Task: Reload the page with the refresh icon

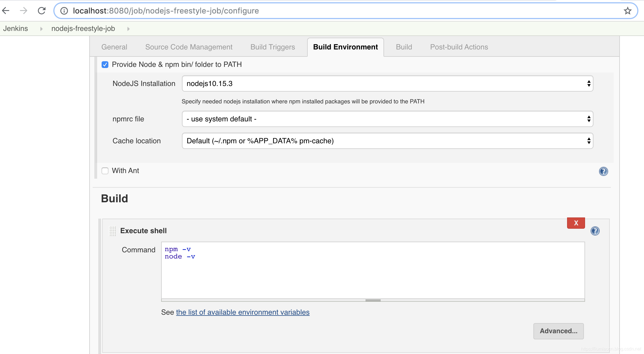Action: (x=42, y=11)
